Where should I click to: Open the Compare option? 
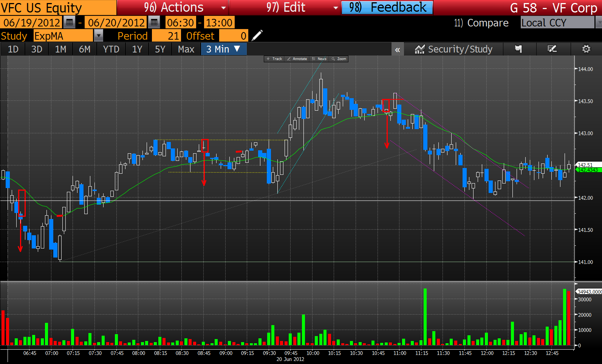[481, 23]
